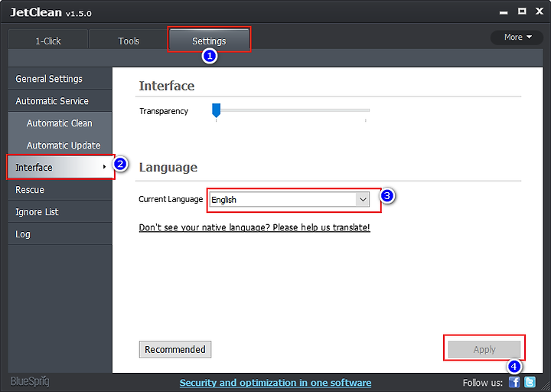Click the Apply button
551x392 pixels.
(x=484, y=349)
